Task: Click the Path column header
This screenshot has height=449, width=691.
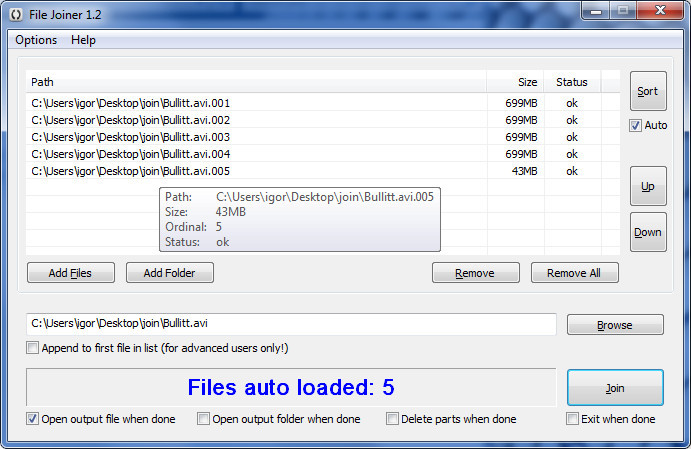Action: 256,82
